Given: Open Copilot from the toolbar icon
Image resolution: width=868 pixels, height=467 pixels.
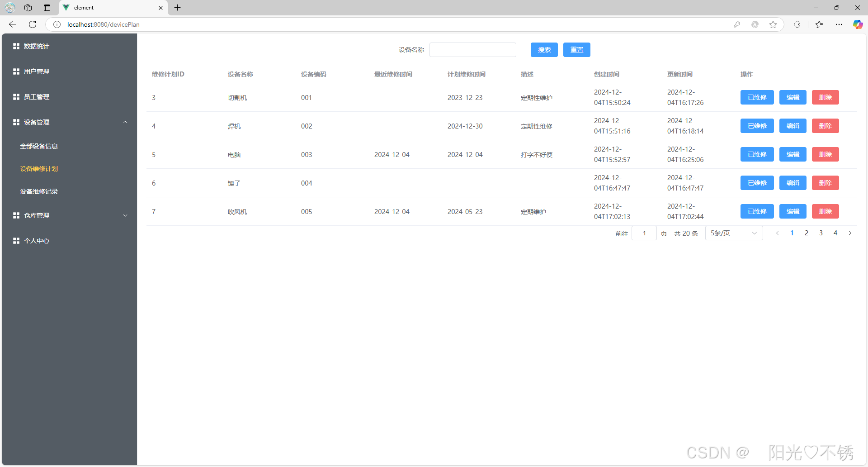Looking at the screenshot, I should pyautogui.click(x=858, y=24).
